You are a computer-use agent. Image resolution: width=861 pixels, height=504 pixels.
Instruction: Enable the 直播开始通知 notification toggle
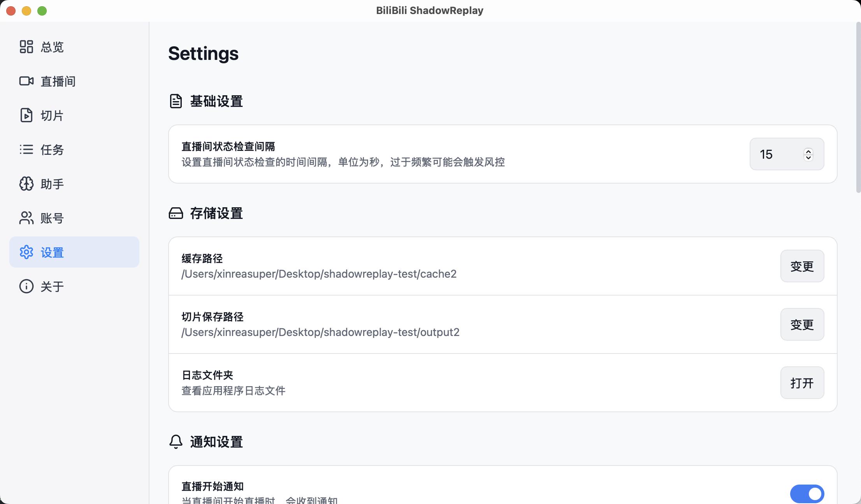[807, 493]
